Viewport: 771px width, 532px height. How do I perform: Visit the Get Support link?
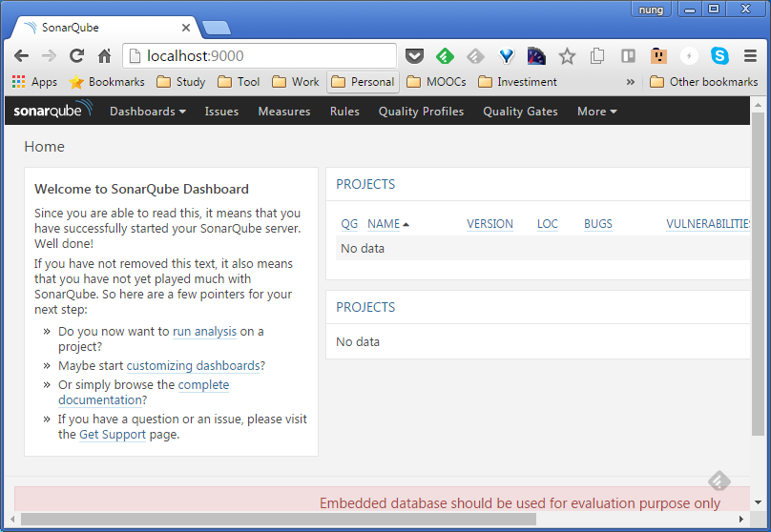coord(113,435)
